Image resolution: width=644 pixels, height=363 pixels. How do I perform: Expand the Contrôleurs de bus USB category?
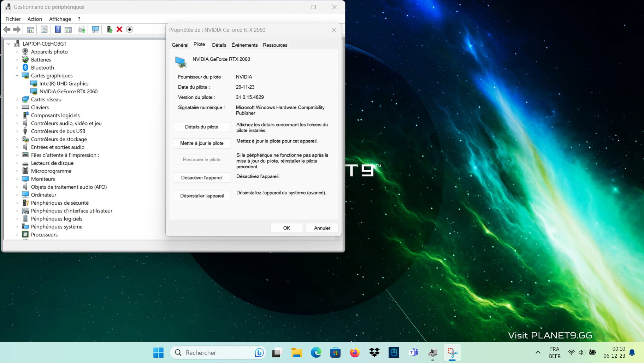[x=17, y=131]
